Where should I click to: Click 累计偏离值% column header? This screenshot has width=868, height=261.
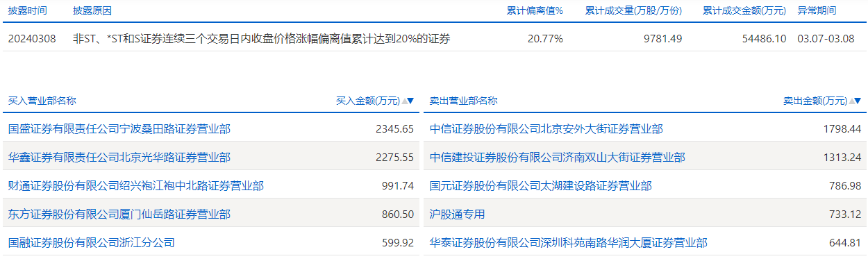click(535, 10)
